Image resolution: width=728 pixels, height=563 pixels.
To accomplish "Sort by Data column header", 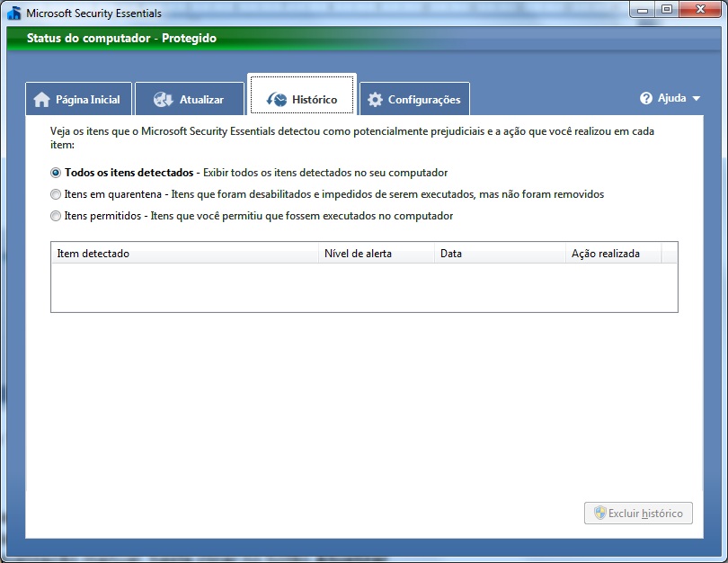I will (500, 253).
